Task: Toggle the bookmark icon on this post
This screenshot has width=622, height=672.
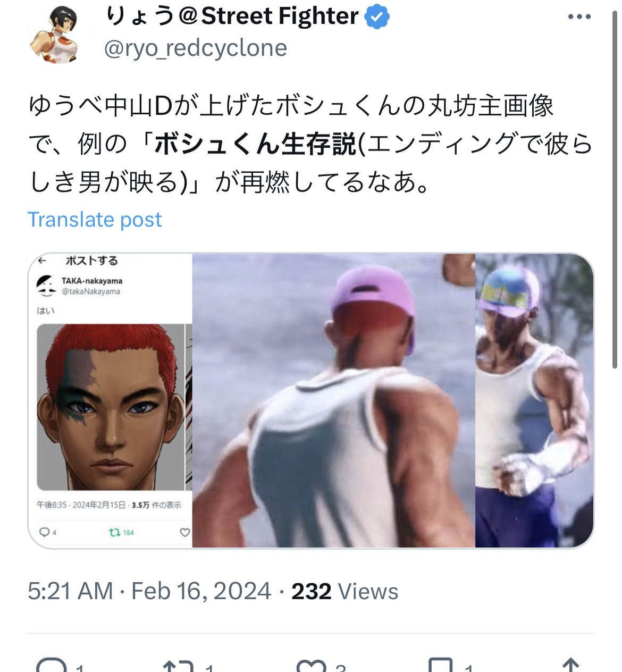Action: coord(441,666)
